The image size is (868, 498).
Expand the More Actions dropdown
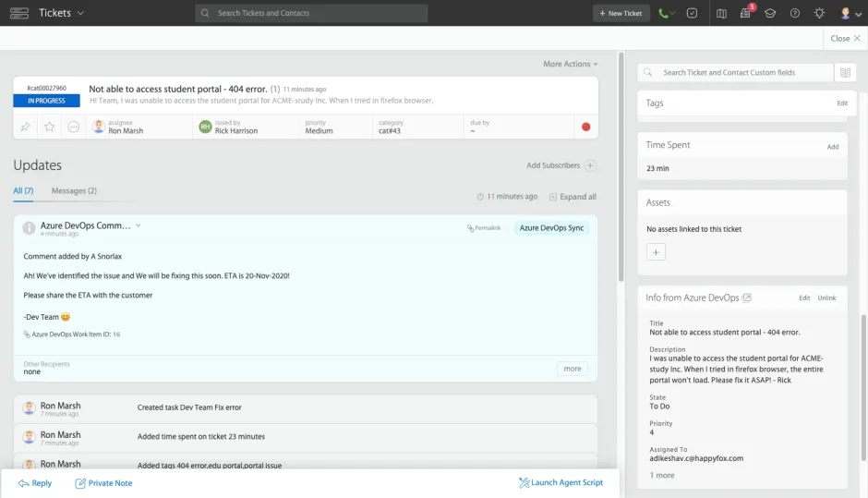[570, 64]
